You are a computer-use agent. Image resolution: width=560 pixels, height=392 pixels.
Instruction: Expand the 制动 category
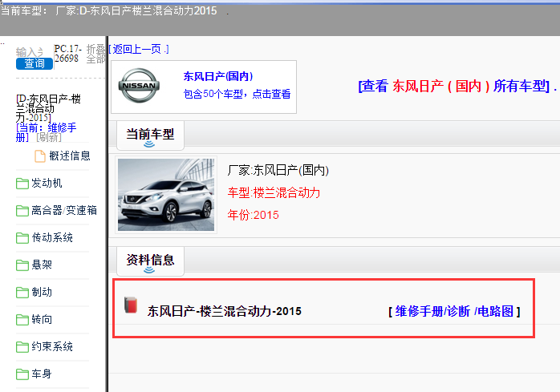click(42, 292)
